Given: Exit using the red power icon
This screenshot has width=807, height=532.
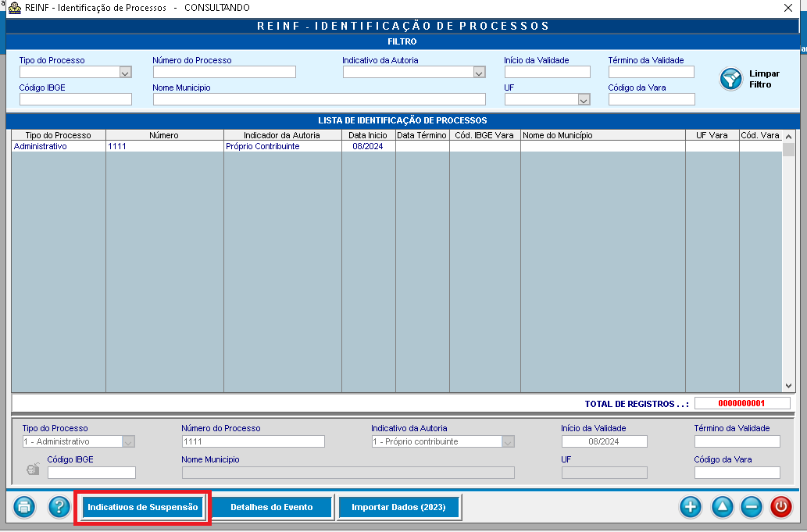Looking at the screenshot, I should 780,507.
